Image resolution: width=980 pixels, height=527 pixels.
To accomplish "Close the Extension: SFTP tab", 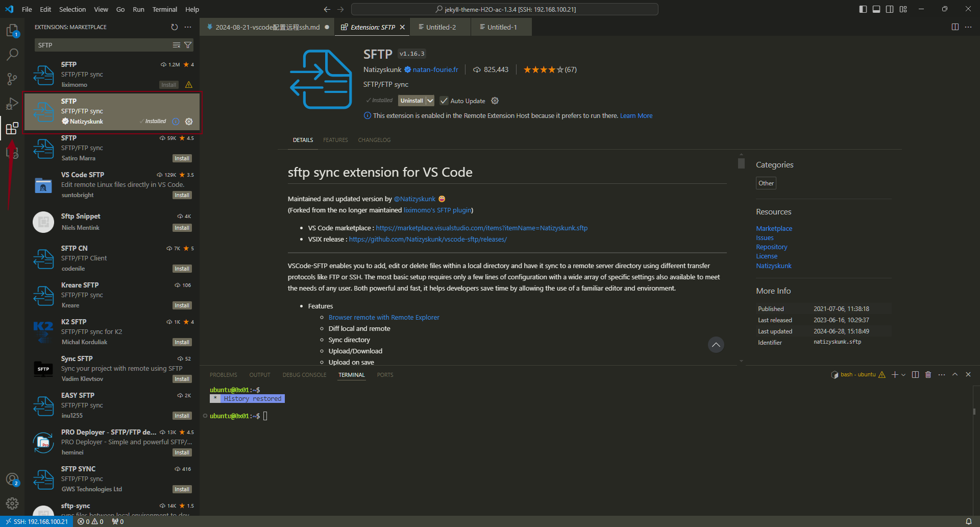I will 402,27.
